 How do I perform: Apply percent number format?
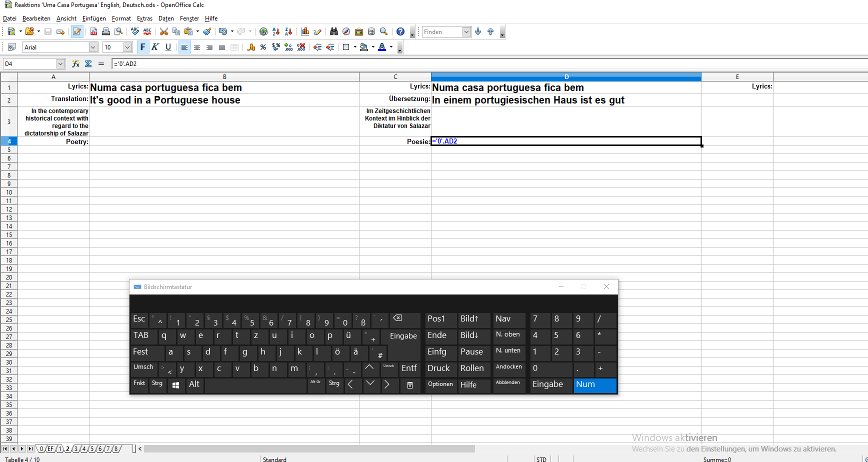263,47
